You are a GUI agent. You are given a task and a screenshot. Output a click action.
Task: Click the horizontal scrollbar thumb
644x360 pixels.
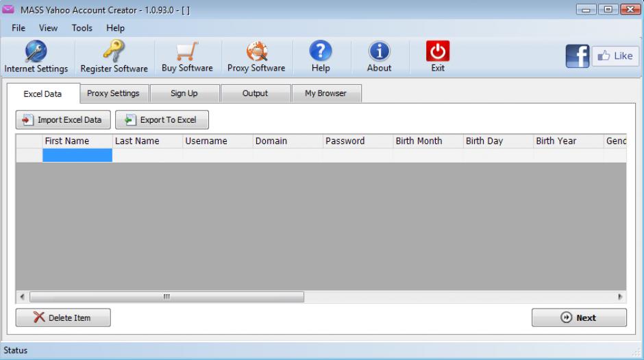166,297
